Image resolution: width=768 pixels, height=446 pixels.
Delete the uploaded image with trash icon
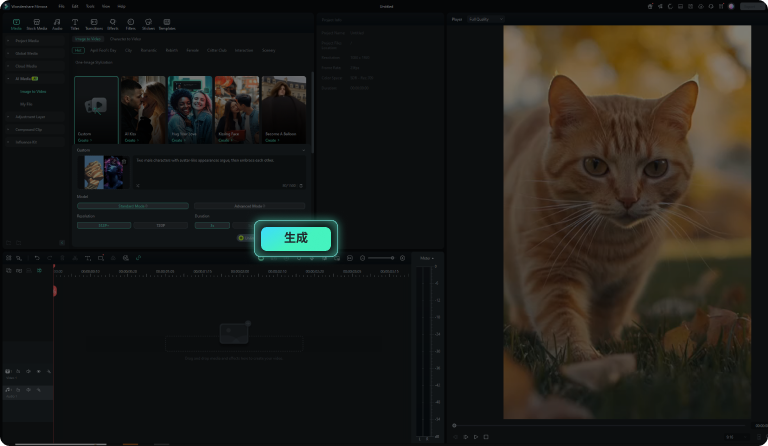click(x=124, y=161)
